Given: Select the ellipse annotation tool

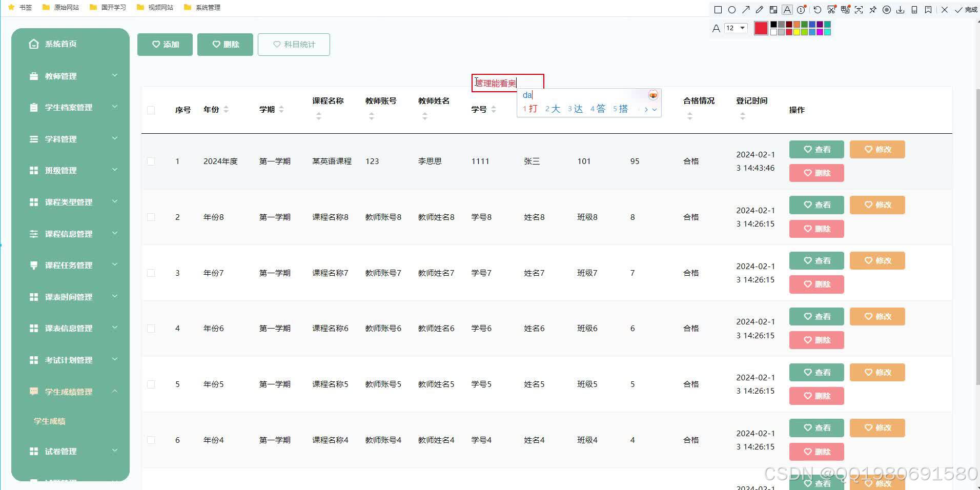Looking at the screenshot, I should click(x=732, y=10).
